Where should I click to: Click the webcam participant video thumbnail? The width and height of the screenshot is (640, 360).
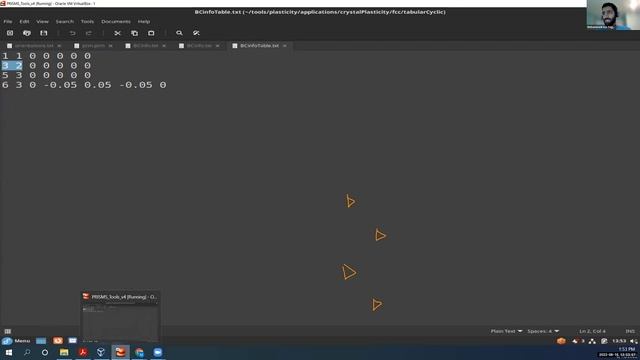tap(613, 15)
